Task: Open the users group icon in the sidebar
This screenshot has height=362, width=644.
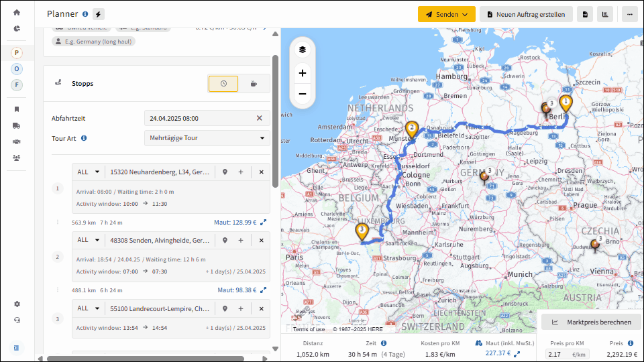Action: pos(16,158)
